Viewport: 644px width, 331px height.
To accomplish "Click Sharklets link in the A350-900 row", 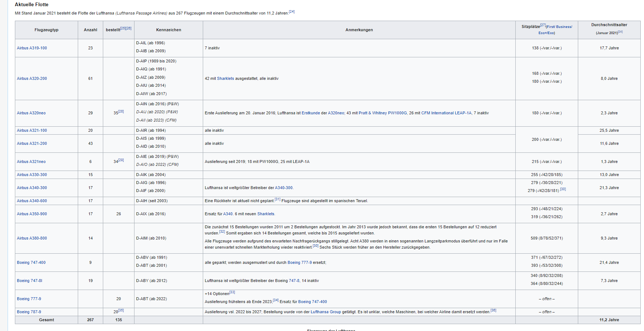I will [266, 214].
